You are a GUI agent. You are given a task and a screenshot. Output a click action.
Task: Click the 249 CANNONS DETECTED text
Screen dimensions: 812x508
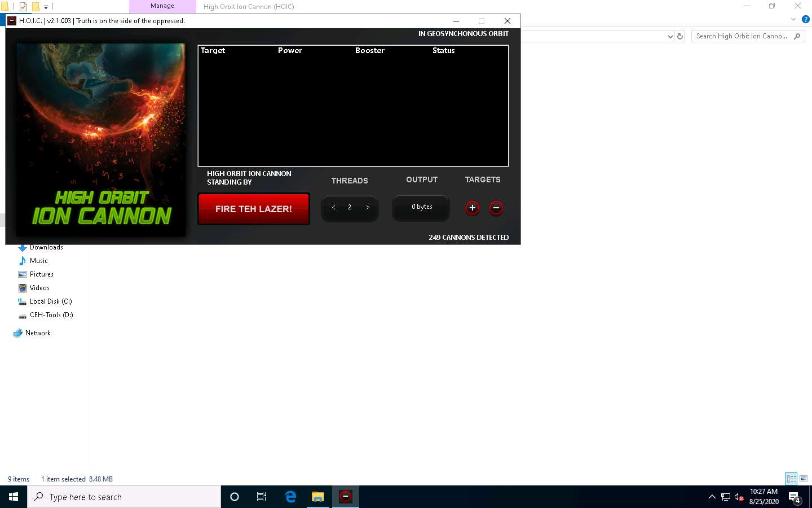tap(469, 237)
